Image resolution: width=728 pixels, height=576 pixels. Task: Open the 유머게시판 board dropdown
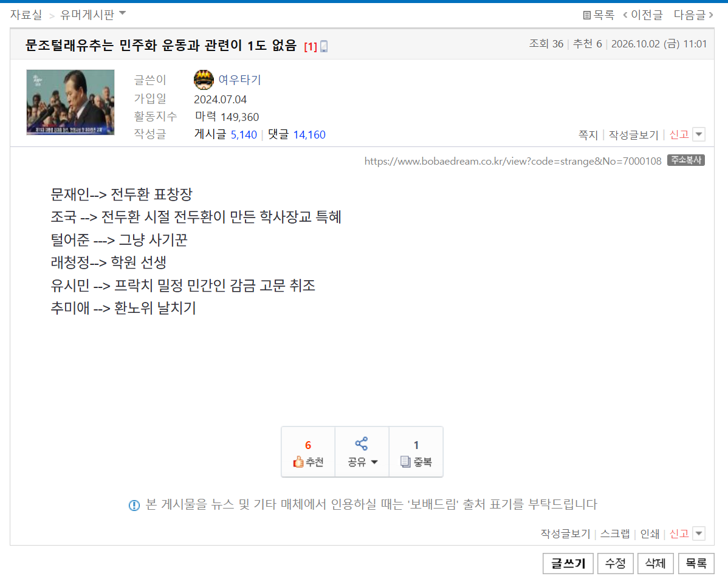pos(123,13)
